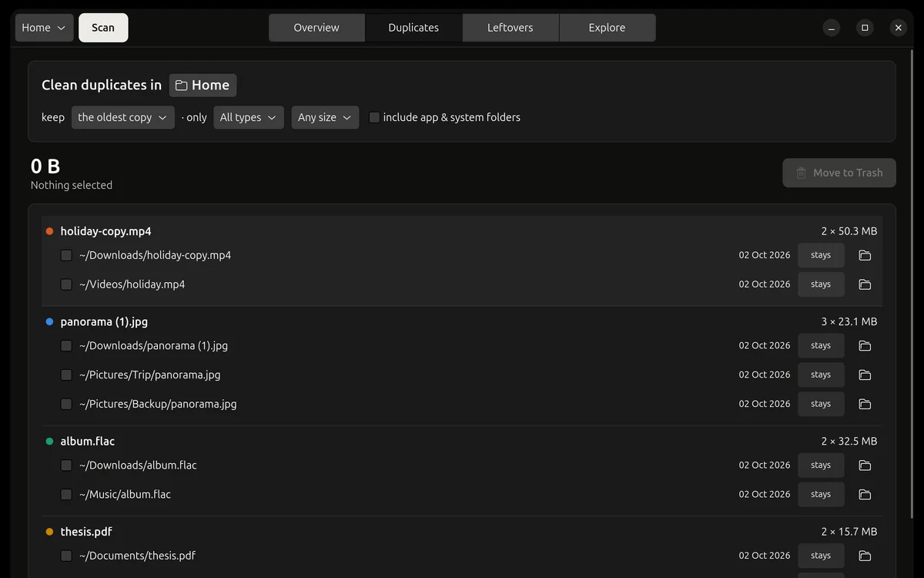Switch to the Explore tab
Screen dimensions: 924x578
(x=607, y=28)
